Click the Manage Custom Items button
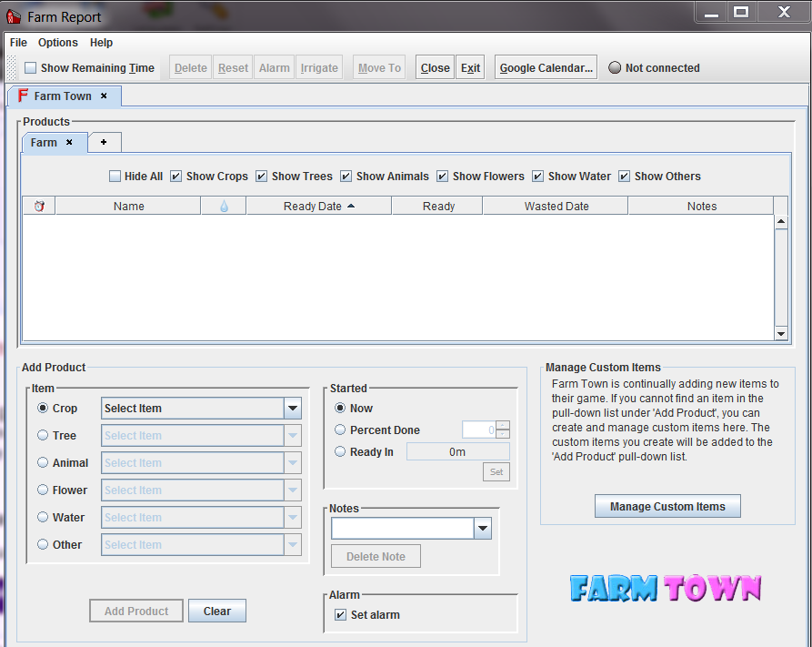This screenshot has height=647, width=812. click(x=667, y=507)
